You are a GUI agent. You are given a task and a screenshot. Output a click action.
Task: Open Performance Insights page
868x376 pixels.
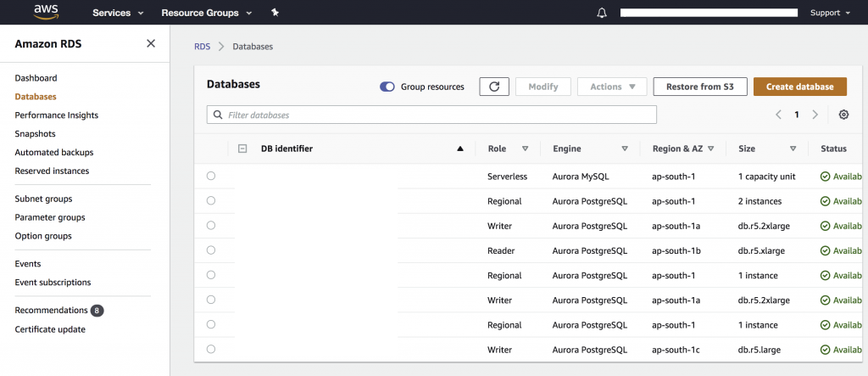point(57,115)
